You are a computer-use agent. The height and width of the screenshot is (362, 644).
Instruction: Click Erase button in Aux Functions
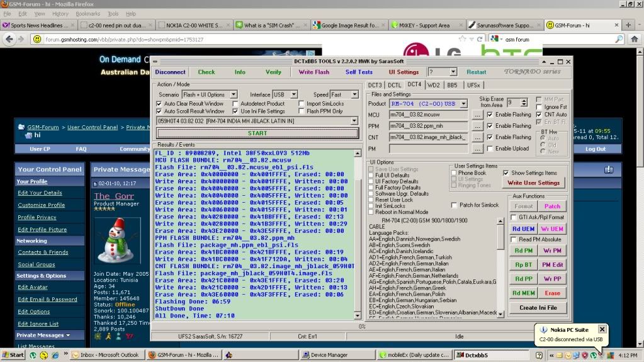click(553, 293)
